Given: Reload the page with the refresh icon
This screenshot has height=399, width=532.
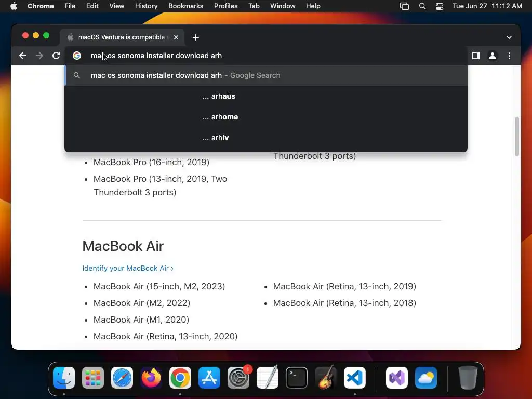Looking at the screenshot, I should pyautogui.click(x=56, y=56).
